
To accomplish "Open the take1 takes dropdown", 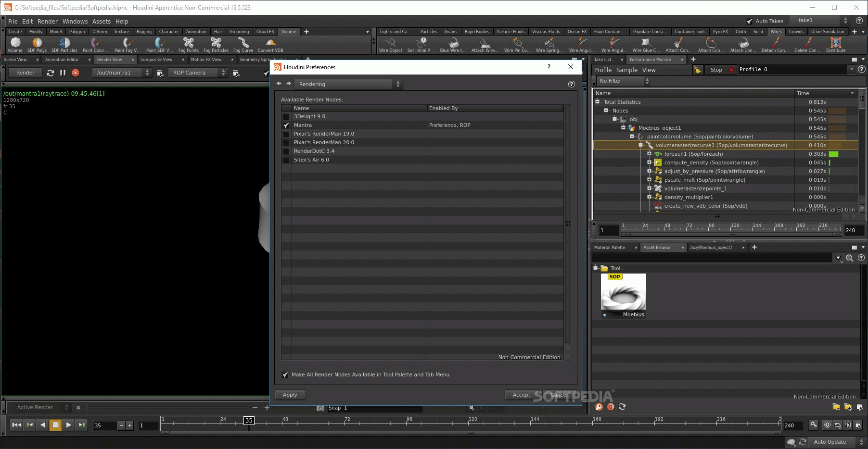I will (821, 21).
